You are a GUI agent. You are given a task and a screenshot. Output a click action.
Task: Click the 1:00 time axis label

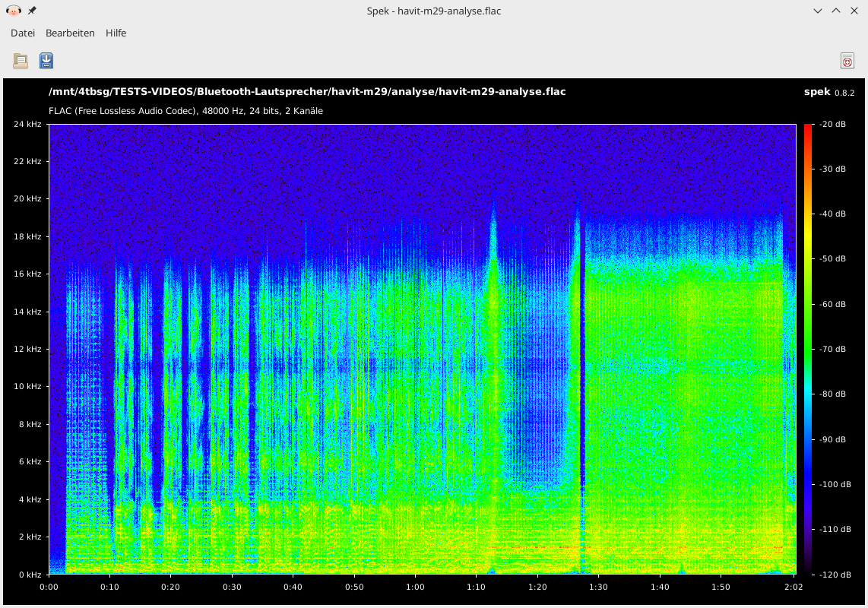[415, 587]
